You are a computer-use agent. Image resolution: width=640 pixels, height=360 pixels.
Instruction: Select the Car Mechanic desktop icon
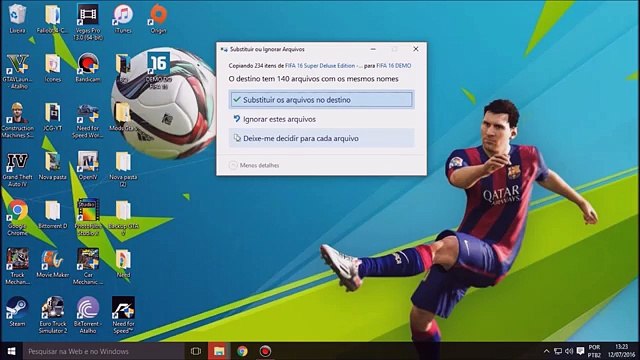[x=88, y=267]
